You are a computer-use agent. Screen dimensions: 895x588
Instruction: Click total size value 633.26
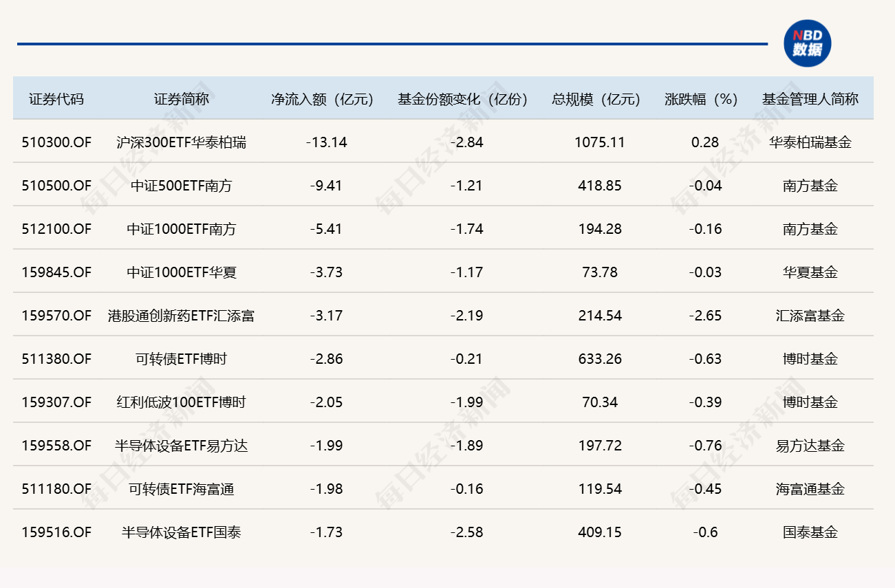tap(601, 359)
